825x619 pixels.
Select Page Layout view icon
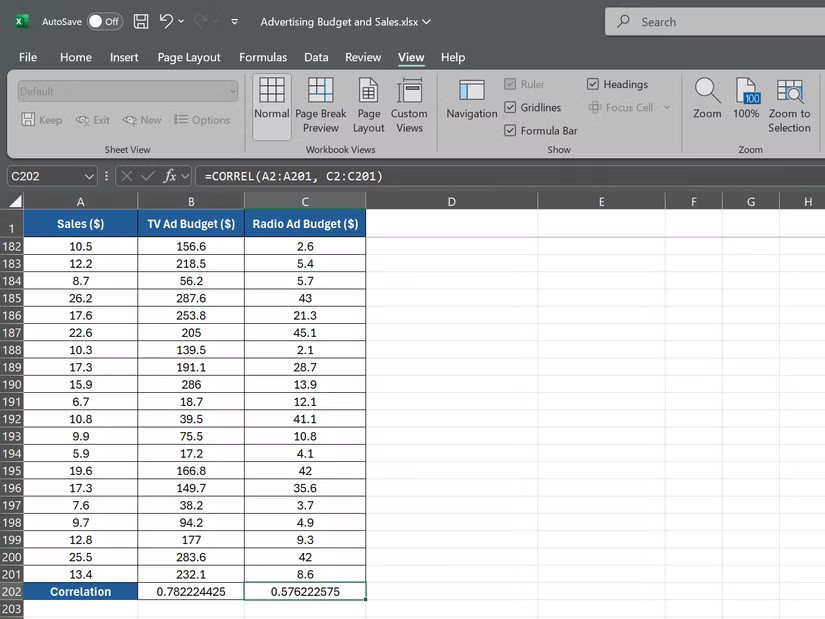coord(368,104)
